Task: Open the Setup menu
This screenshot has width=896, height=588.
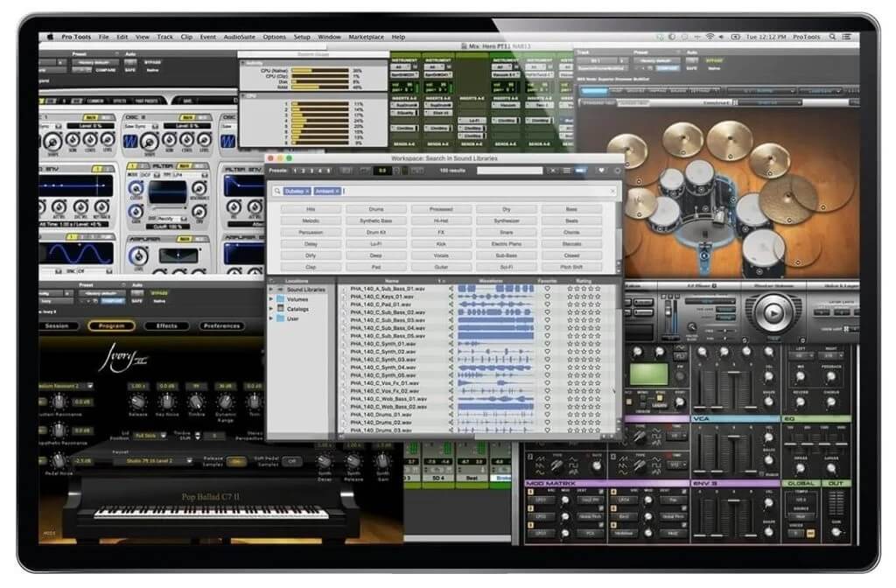Action: click(x=302, y=37)
